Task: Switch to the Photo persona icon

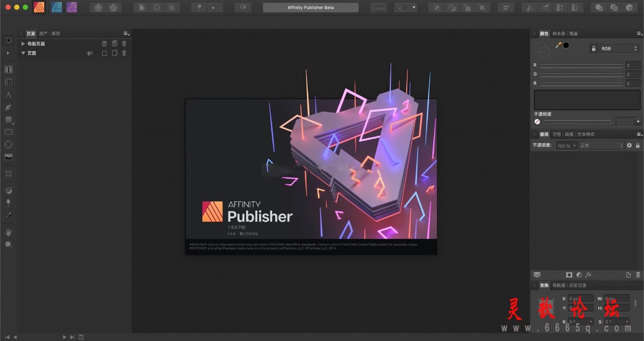Action: click(71, 7)
